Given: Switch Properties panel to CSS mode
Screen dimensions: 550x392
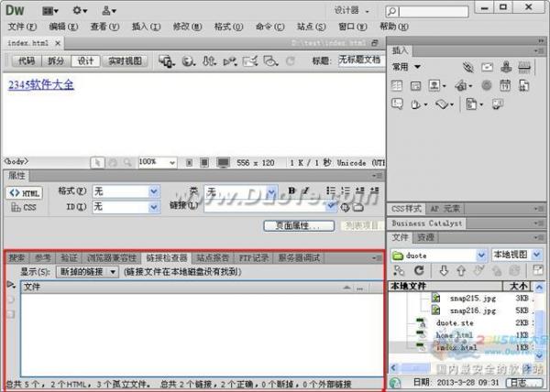Looking at the screenshot, I should 25,208.
